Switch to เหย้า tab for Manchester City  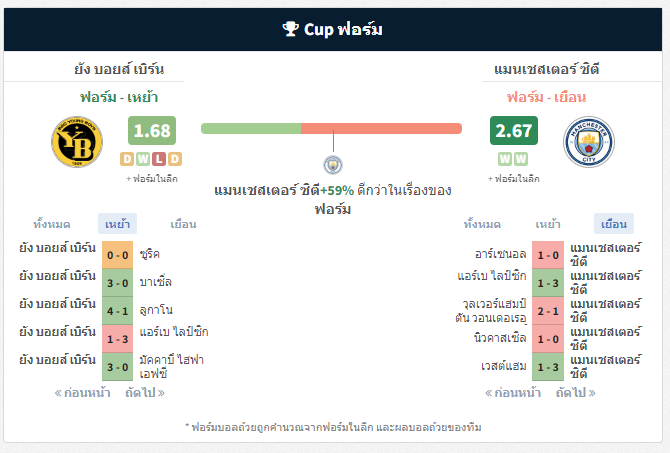tap(548, 224)
